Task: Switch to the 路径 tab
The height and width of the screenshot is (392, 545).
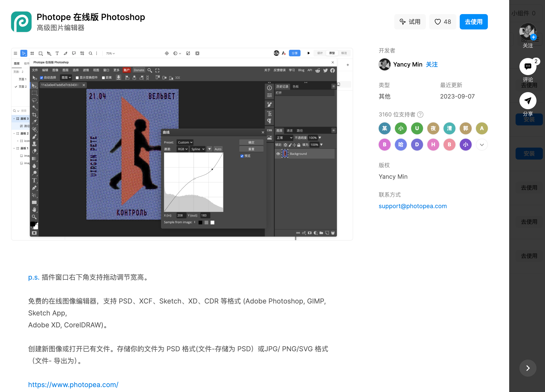Action: (300, 131)
